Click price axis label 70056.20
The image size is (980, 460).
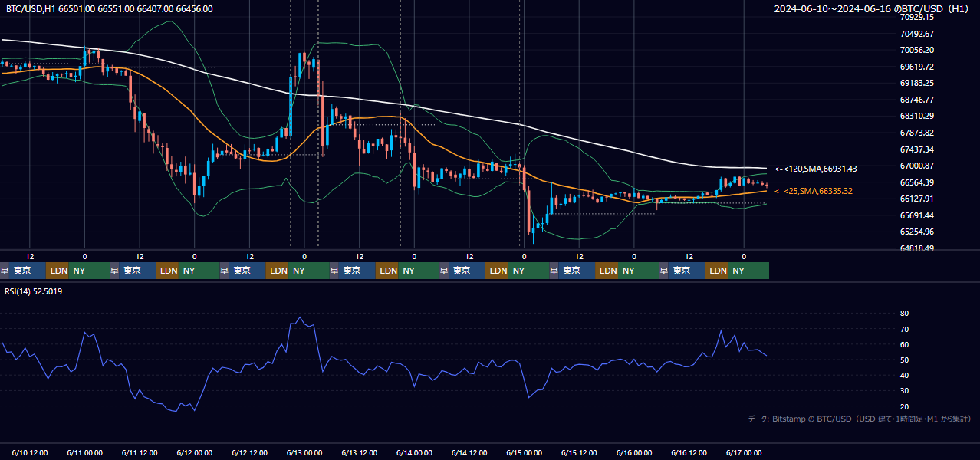pyautogui.click(x=916, y=50)
